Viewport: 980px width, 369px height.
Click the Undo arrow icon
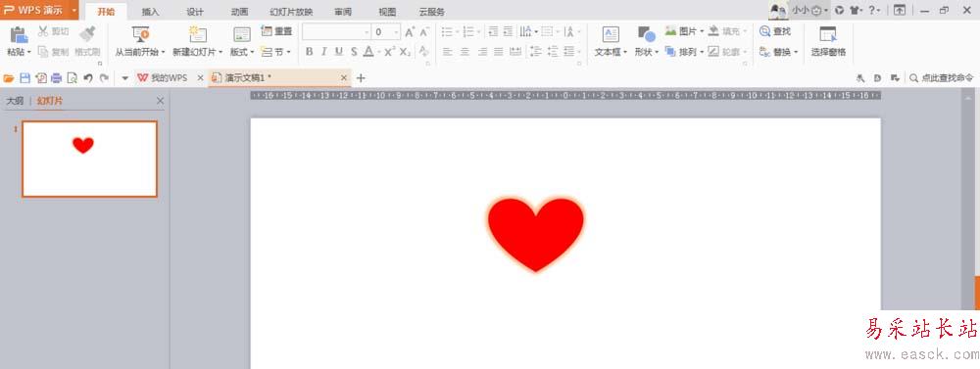pyautogui.click(x=88, y=78)
